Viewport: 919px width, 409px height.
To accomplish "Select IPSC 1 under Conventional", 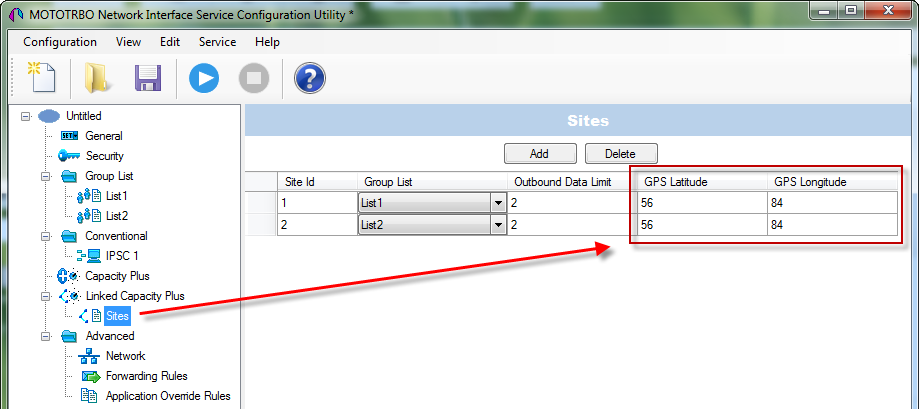I will tap(122, 256).
